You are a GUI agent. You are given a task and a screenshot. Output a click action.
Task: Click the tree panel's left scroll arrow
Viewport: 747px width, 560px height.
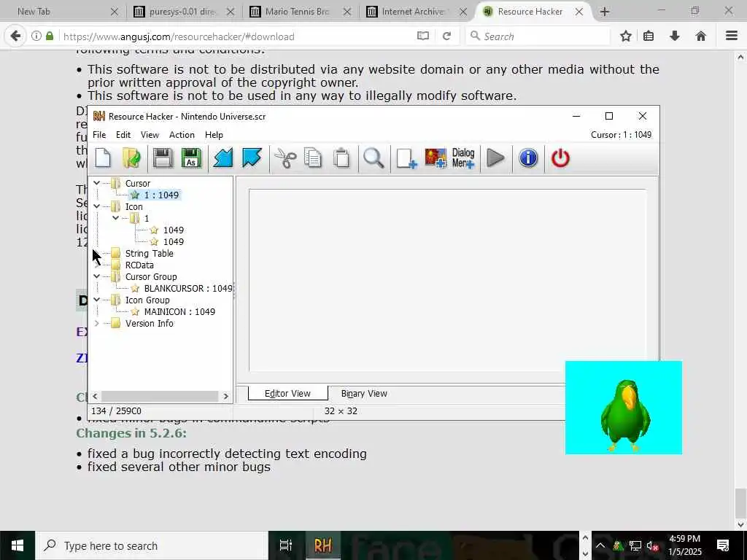(x=95, y=396)
